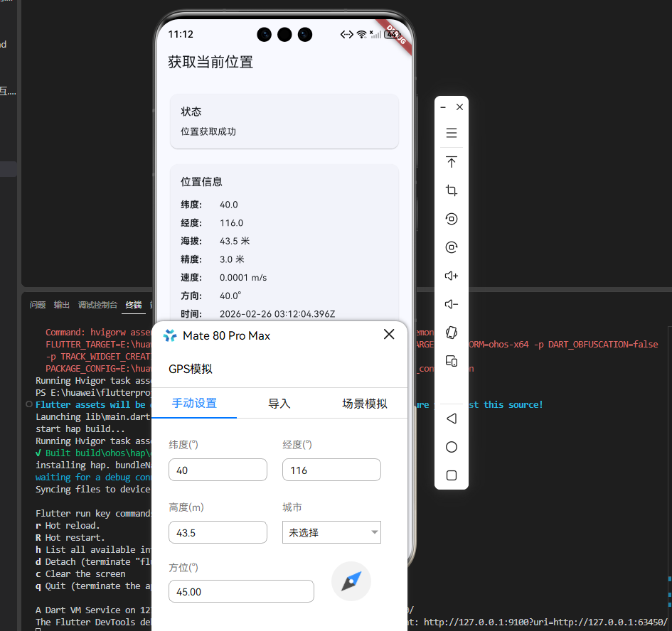The height and width of the screenshot is (631, 672).
Task: Decrease the emulator volume
Action: 451,304
